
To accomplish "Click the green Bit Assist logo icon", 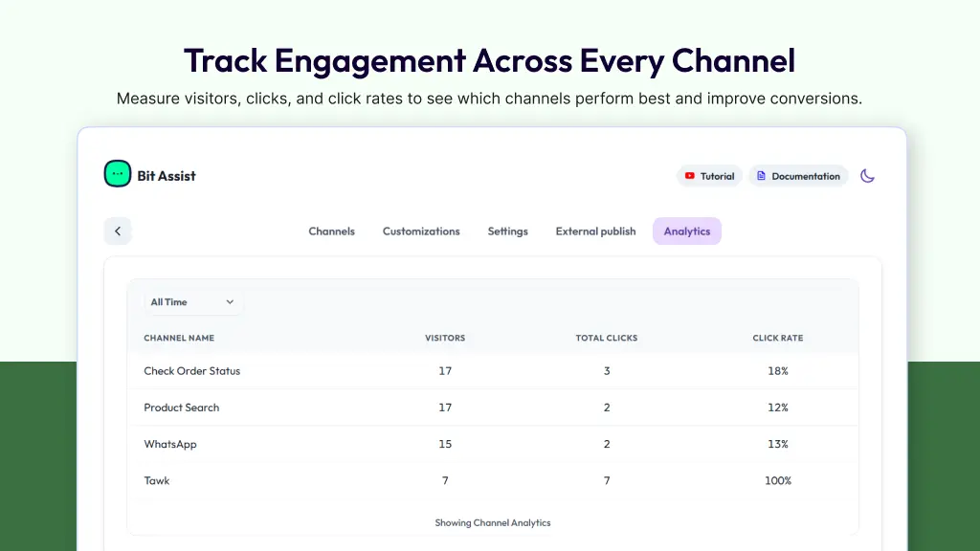I will point(118,174).
